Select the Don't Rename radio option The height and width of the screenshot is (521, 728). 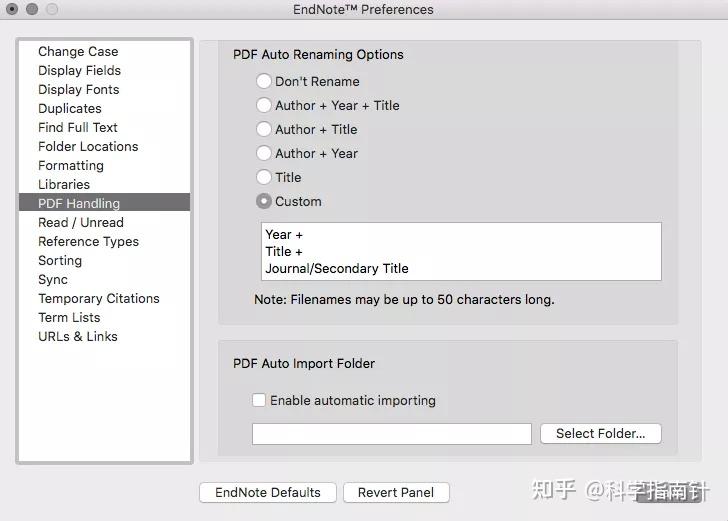[x=264, y=81]
